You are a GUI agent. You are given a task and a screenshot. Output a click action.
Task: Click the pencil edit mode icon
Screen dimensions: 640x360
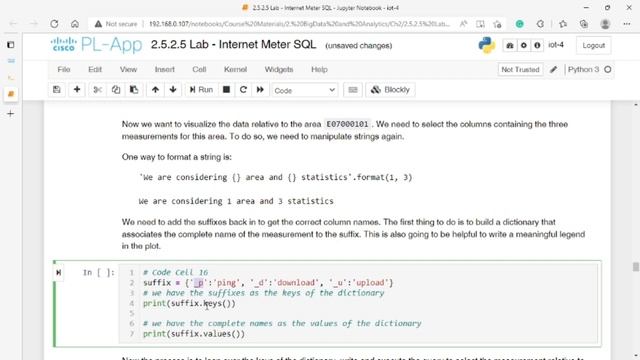(x=553, y=69)
